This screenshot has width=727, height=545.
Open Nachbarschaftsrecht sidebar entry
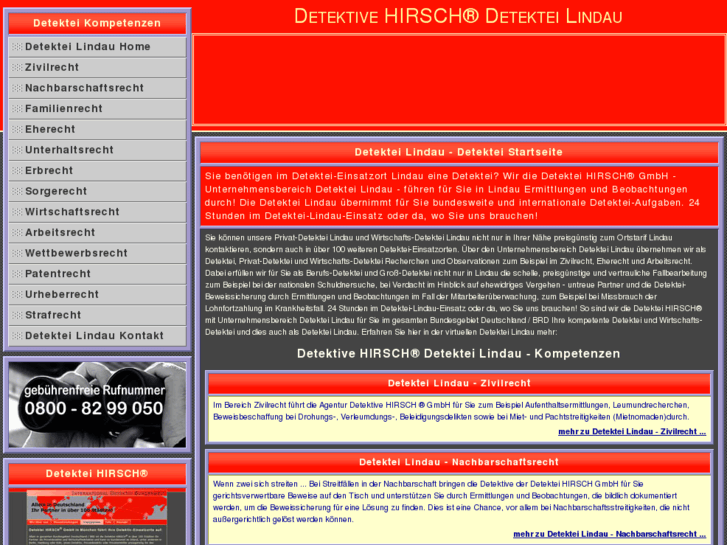coord(97,88)
